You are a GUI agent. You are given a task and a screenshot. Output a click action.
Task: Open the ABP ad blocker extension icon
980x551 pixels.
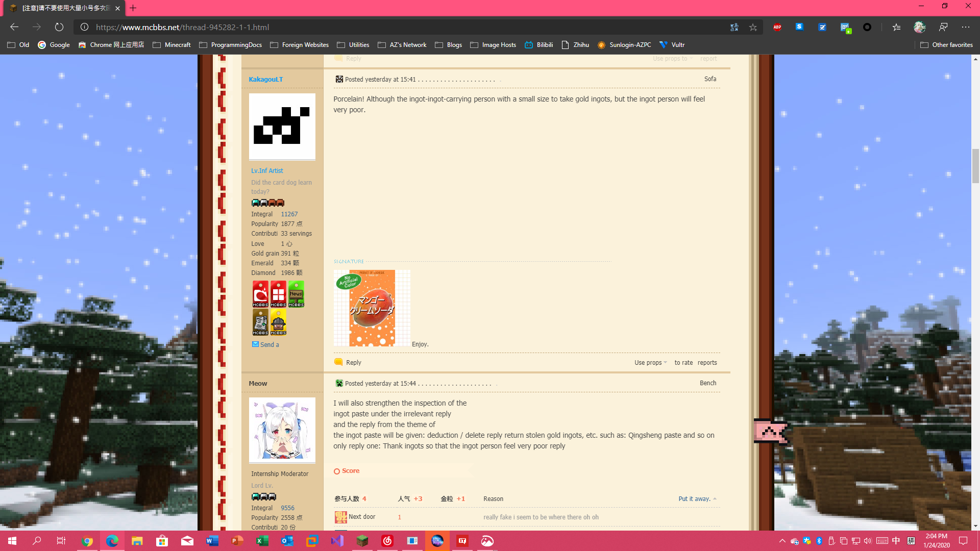pyautogui.click(x=777, y=27)
